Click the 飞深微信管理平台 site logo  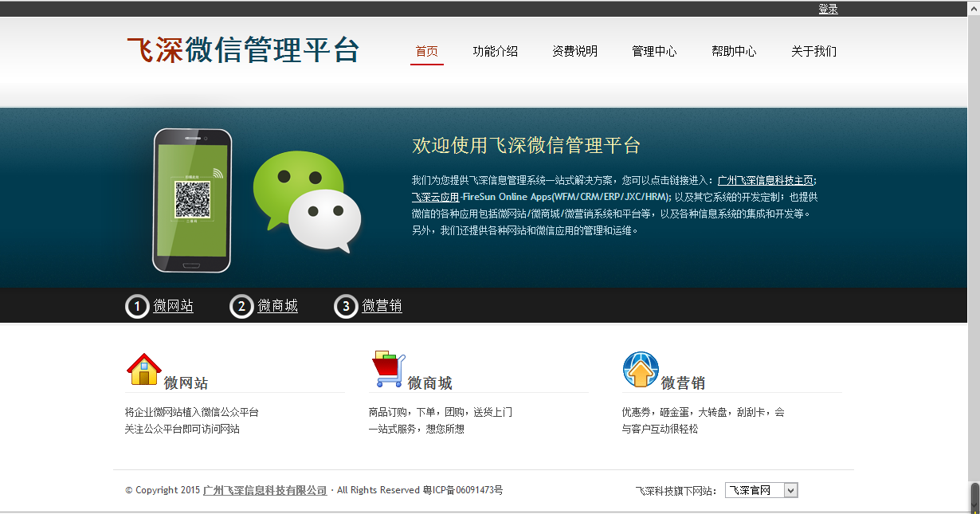coord(243,50)
